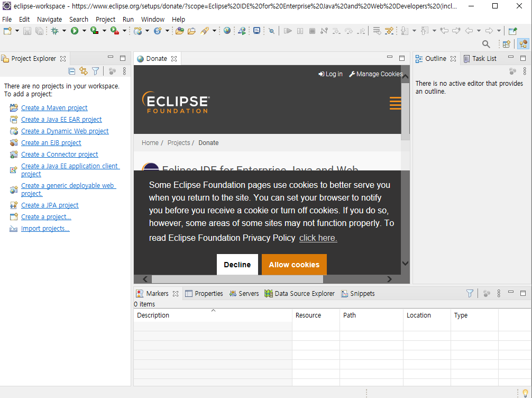Switch to the Task List tab
This screenshot has height=398, width=532.
click(x=480, y=58)
